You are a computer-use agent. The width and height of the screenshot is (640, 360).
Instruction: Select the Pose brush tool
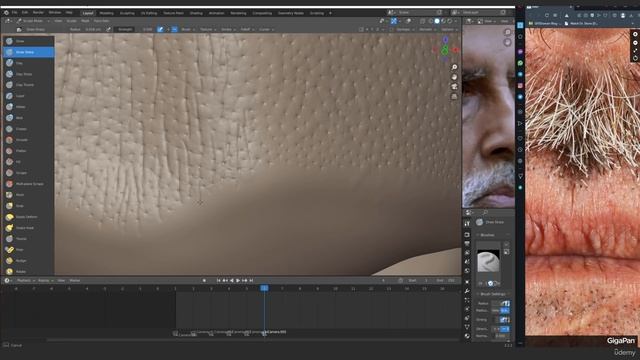coord(28,249)
